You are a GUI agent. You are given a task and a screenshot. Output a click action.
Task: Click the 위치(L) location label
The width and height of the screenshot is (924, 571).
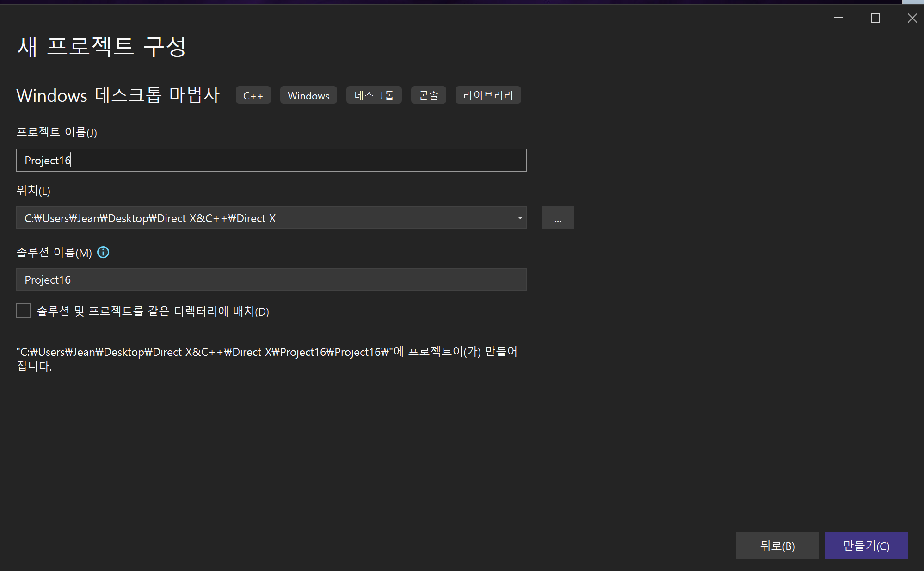click(33, 190)
